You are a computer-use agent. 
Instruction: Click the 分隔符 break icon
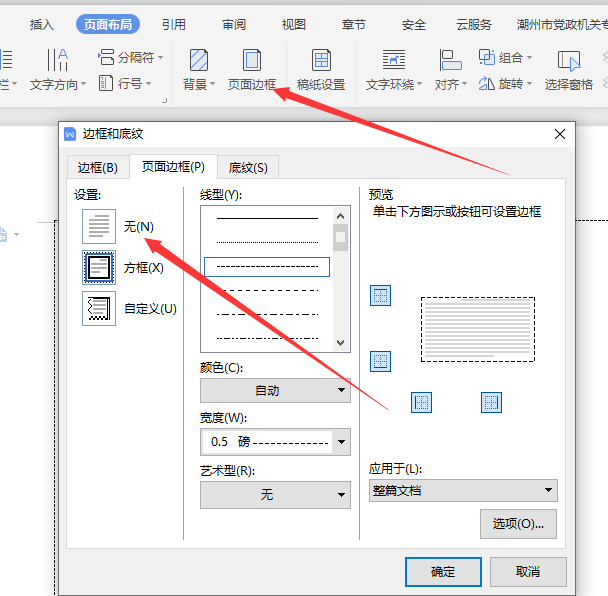(x=106, y=57)
